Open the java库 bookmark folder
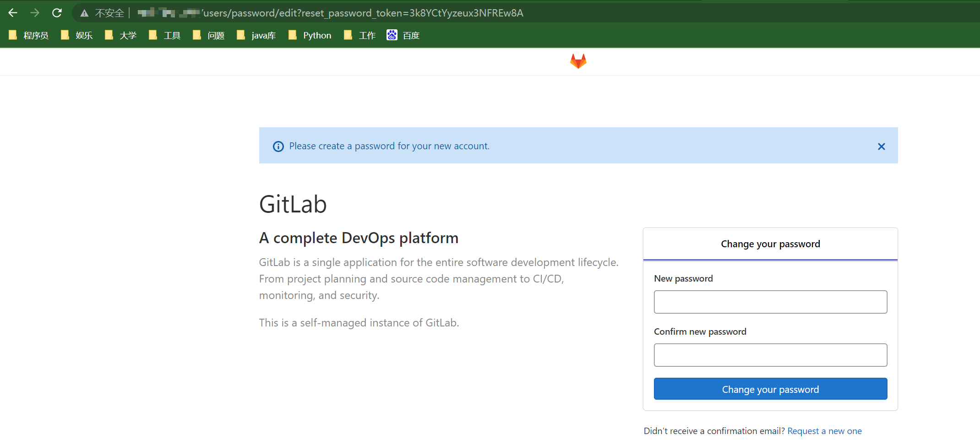Viewport: 980px width, 440px height. tap(256, 35)
